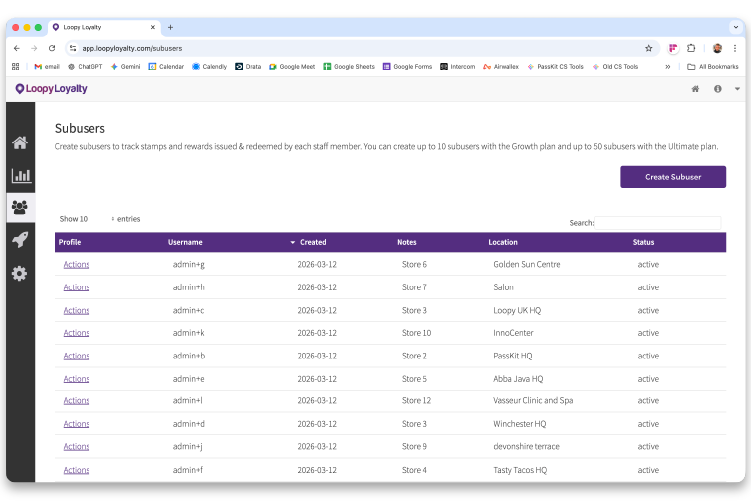This screenshot has height=501, width=751.
Task: Open the Home icon in left sidebar
Action: click(20, 142)
